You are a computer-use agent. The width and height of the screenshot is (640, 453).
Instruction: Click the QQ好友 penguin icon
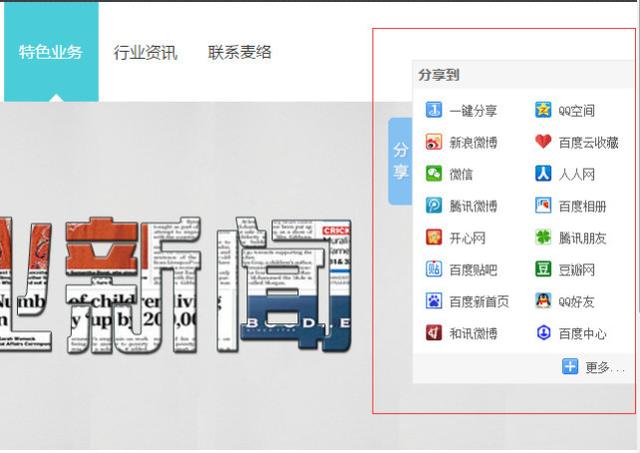543,301
